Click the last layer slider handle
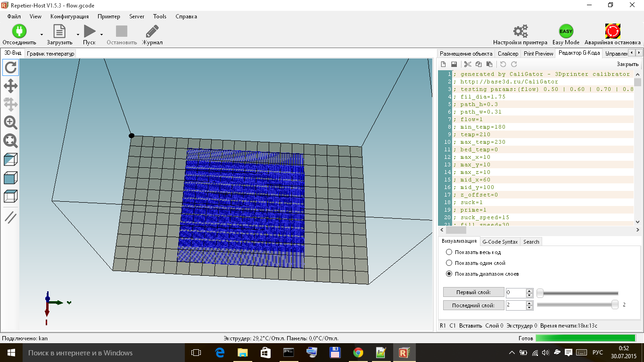Screen dimensions: 644x362 point(615,305)
